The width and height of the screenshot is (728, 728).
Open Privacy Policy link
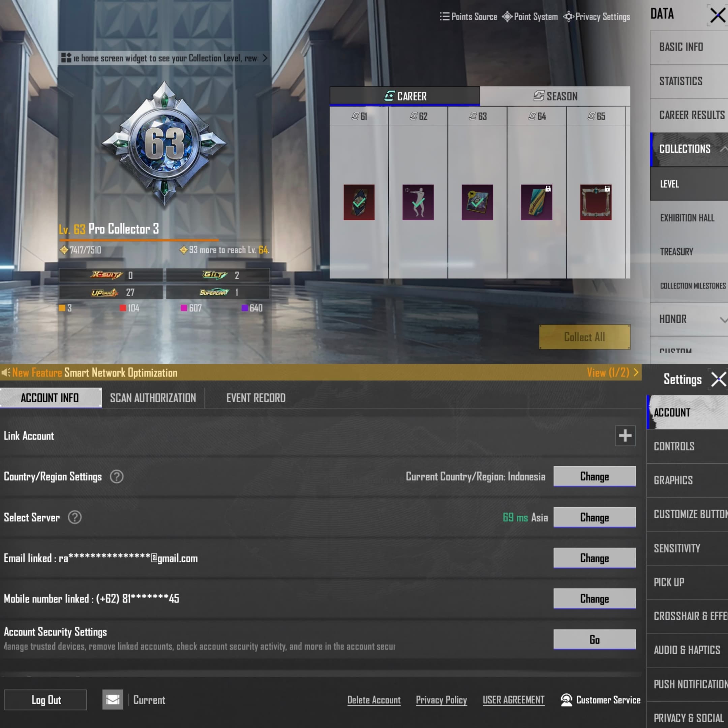(x=441, y=700)
